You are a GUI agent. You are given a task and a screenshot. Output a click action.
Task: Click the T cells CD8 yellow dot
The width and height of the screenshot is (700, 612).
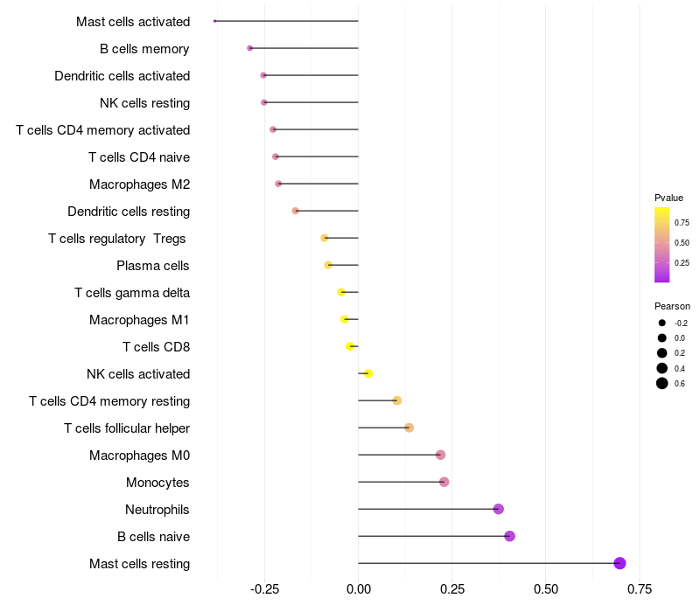(350, 346)
